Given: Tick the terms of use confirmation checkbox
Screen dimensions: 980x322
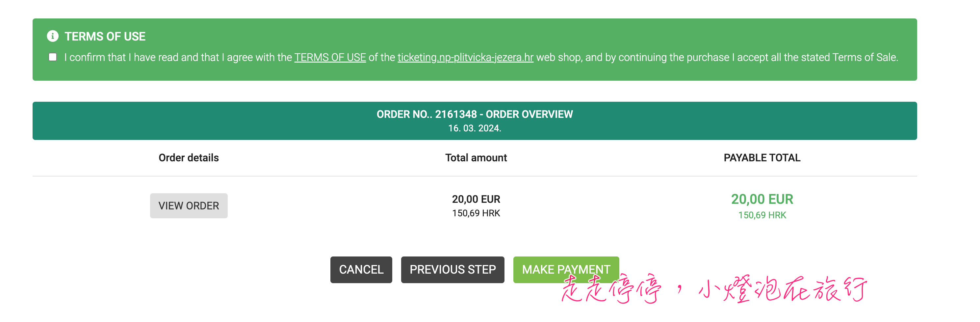Looking at the screenshot, I should [53, 57].
